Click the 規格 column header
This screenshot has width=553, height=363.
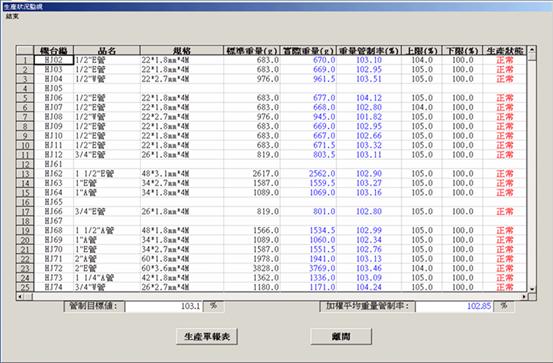click(182, 50)
